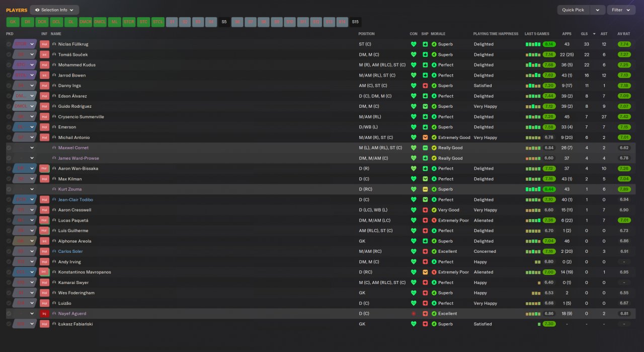This screenshot has width=644, height=352.
Task: Open the Selection Info dropdown
Action: (x=54, y=10)
